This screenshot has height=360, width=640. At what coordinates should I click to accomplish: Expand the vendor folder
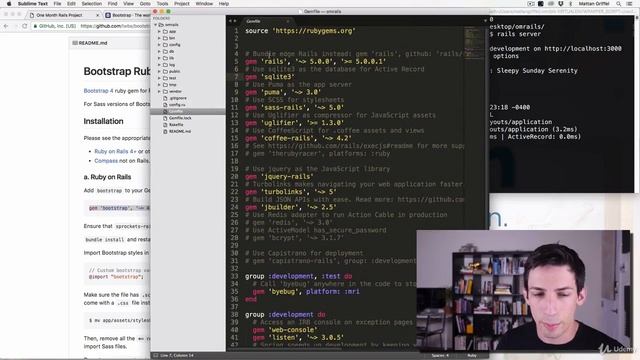[159, 91]
